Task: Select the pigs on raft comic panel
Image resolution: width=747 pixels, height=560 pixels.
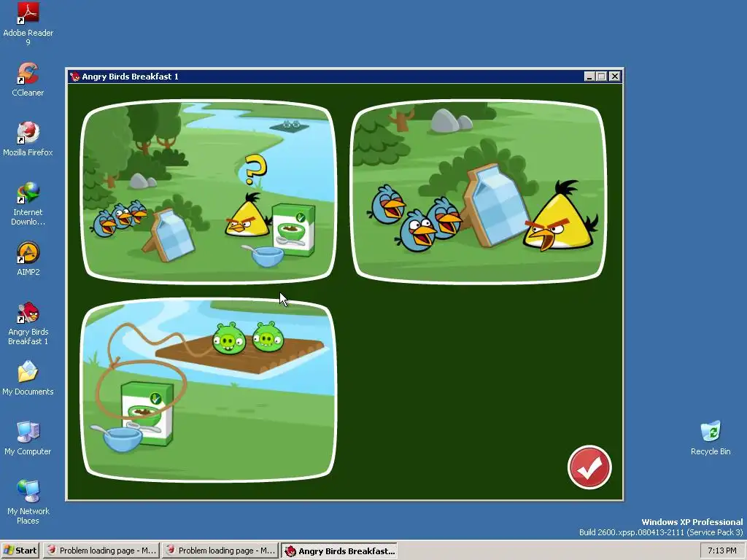Action: pos(209,390)
